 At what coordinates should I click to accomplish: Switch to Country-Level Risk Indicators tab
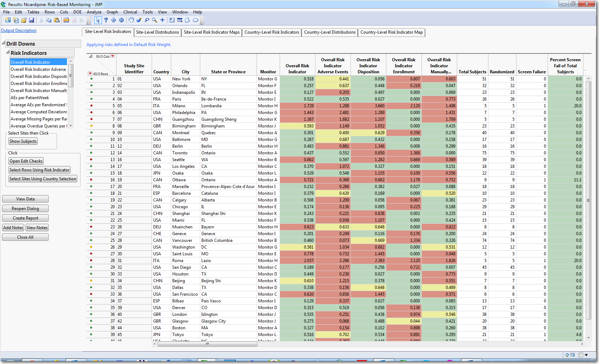point(272,32)
